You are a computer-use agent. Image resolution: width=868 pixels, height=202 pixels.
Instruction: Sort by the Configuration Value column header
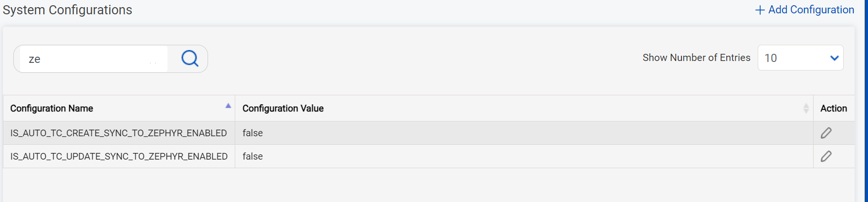[x=283, y=109]
